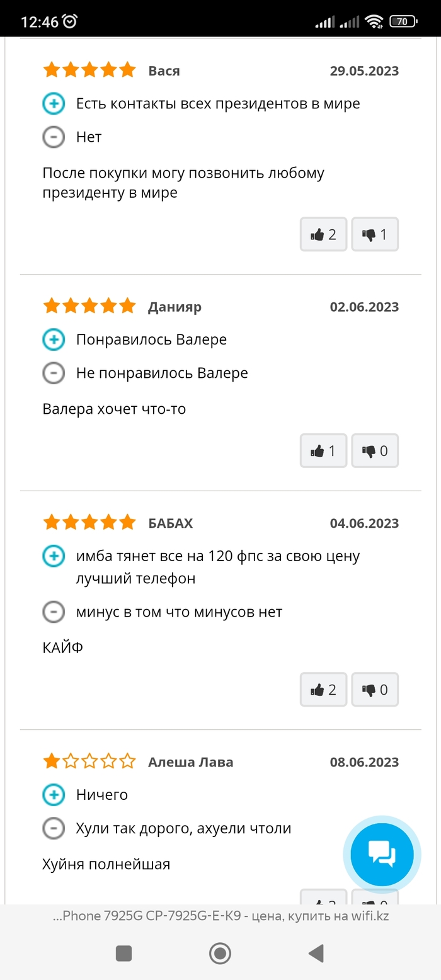
Task: Tap the plus icon in Вася's review
Action: (x=54, y=103)
